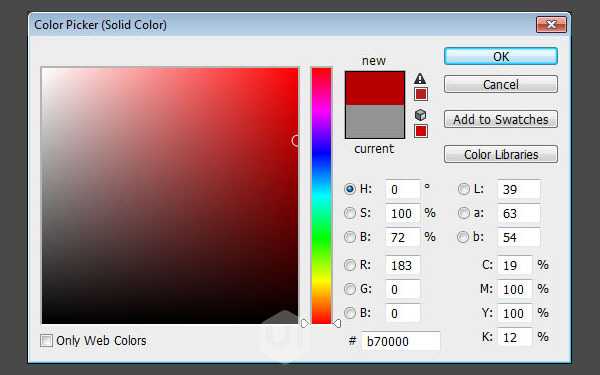Select the S saturation radio button

click(350, 213)
